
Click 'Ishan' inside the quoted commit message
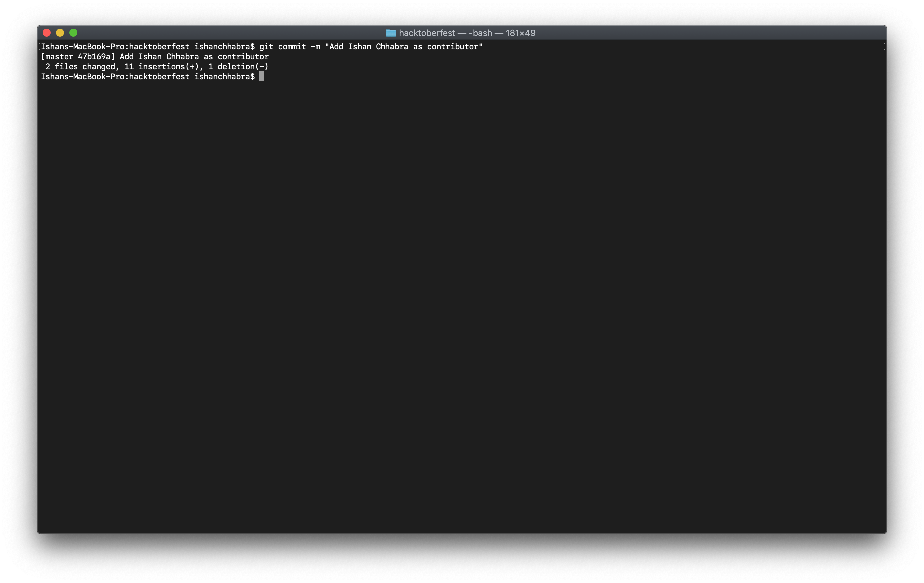(359, 47)
